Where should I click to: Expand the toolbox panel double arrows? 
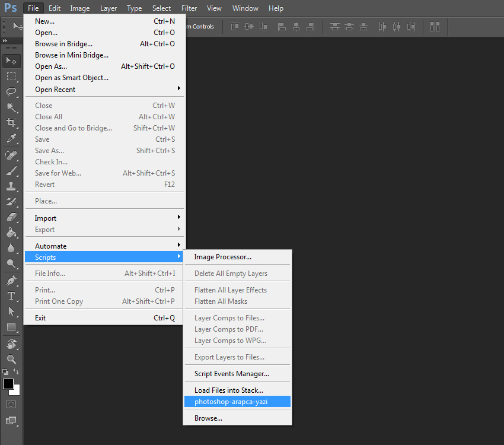pos(5,40)
